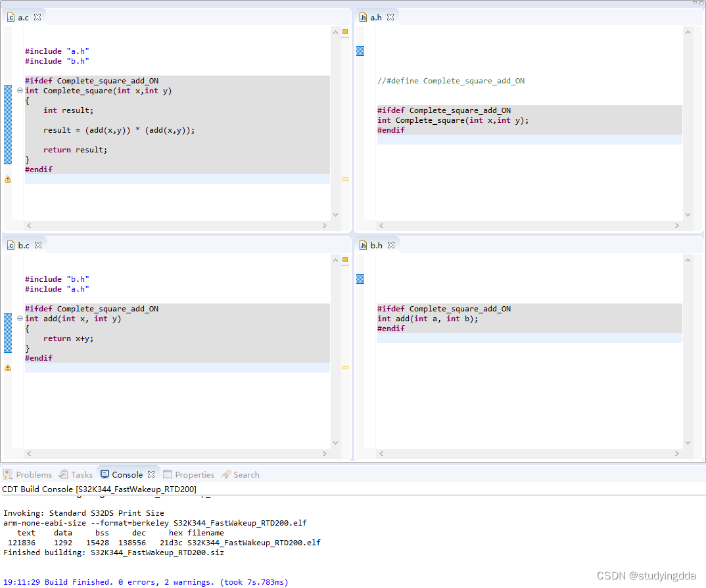Click the Tasks tab clipboard icon
Viewport: 706px width, 588px height.
click(x=64, y=474)
